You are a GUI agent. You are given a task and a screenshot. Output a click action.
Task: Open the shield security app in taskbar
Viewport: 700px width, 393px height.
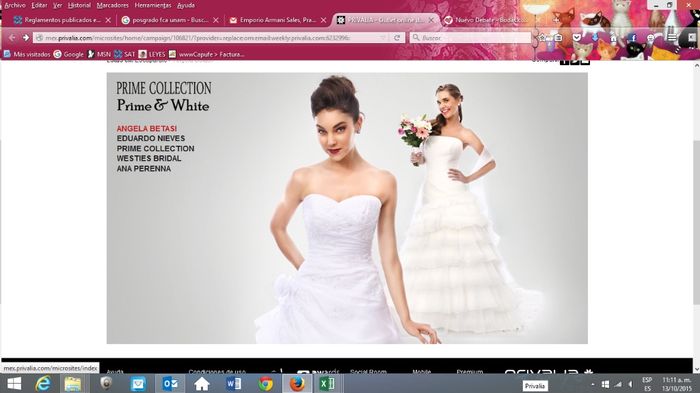point(105,384)
